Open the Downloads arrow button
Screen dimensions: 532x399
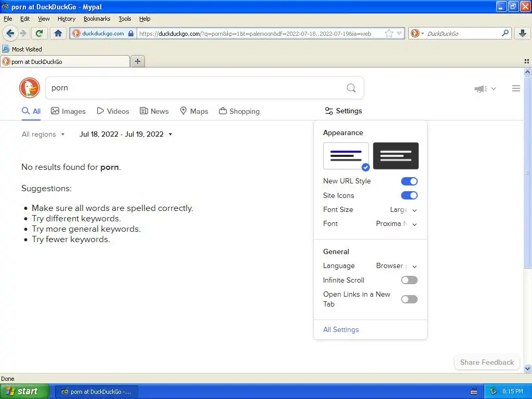[x=523, y=33]
